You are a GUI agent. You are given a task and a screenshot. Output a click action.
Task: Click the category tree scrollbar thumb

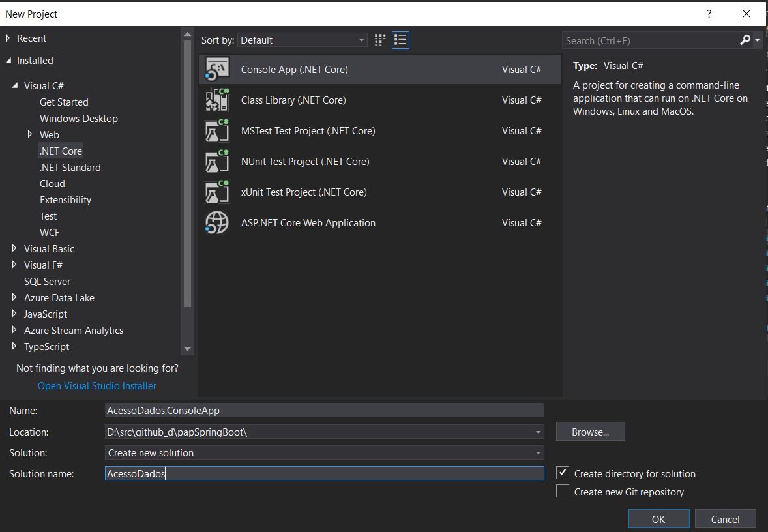pyautogui.click(x=187, y=174)
